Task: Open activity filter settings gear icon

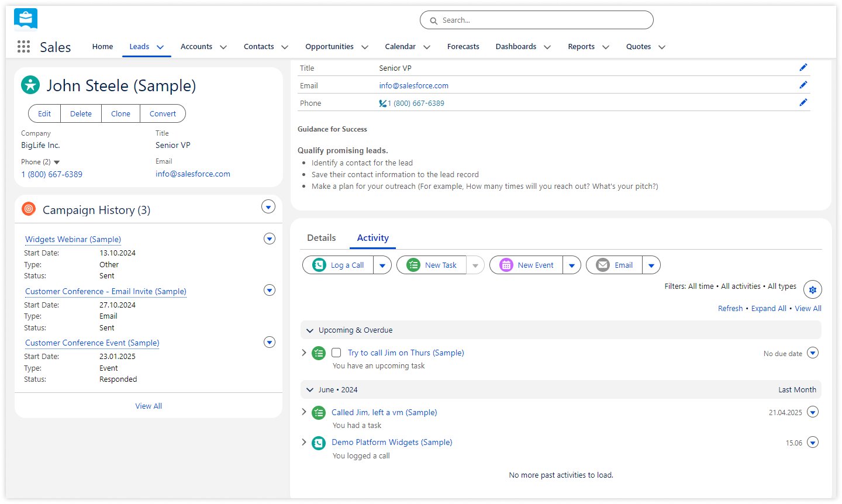Action: [x=812, y=289]
